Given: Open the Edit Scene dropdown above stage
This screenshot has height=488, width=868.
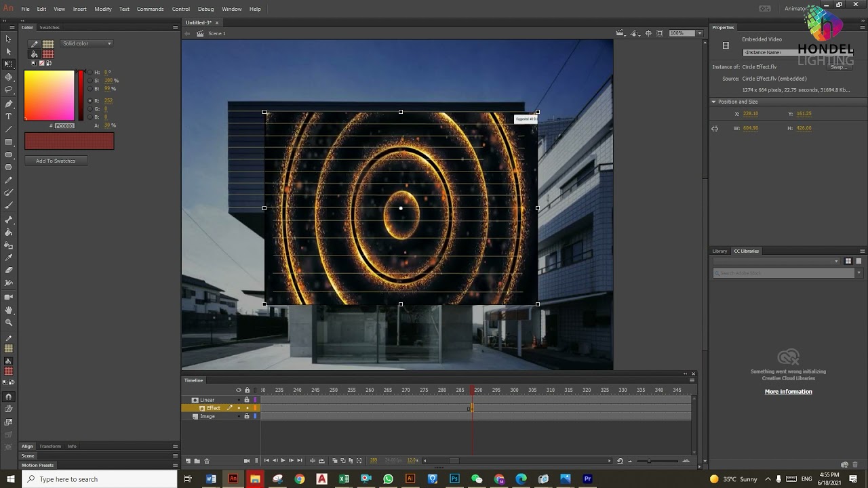Looking at the screenshot, I should click(x=622, y=33).
